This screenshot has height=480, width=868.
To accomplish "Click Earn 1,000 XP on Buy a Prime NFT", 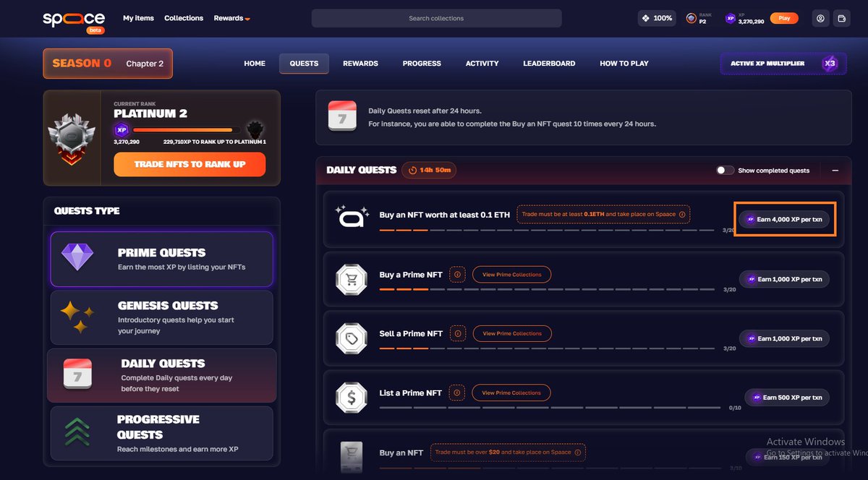I will [784, 279].
